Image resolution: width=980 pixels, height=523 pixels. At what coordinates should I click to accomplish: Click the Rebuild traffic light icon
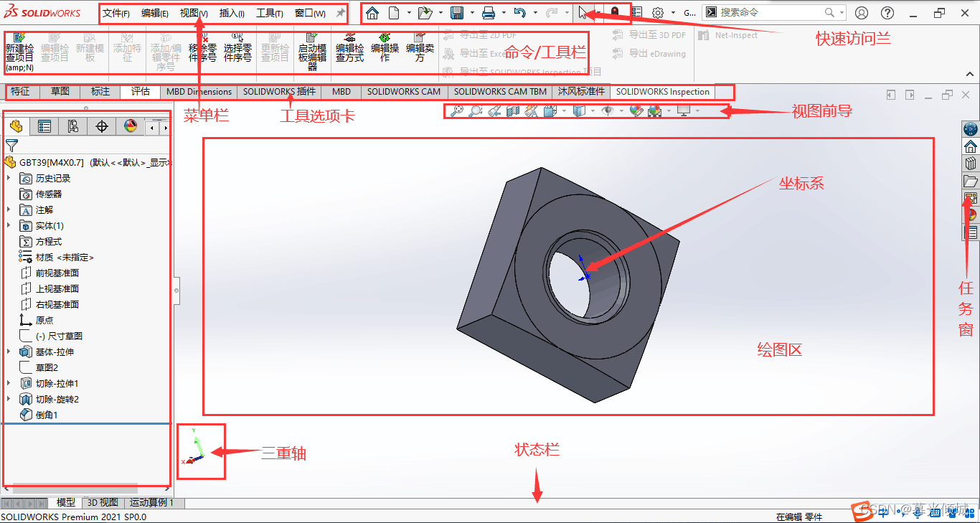tap(615, 13)
